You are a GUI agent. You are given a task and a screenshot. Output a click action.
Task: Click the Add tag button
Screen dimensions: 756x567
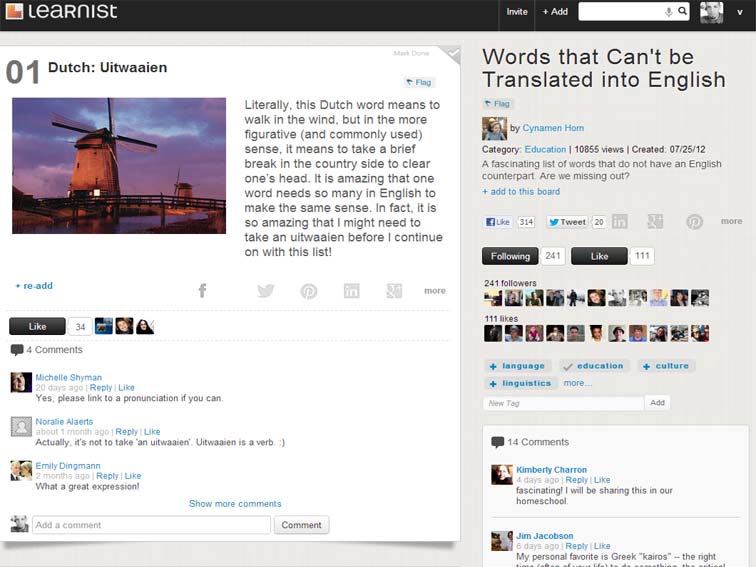point(657,403)
